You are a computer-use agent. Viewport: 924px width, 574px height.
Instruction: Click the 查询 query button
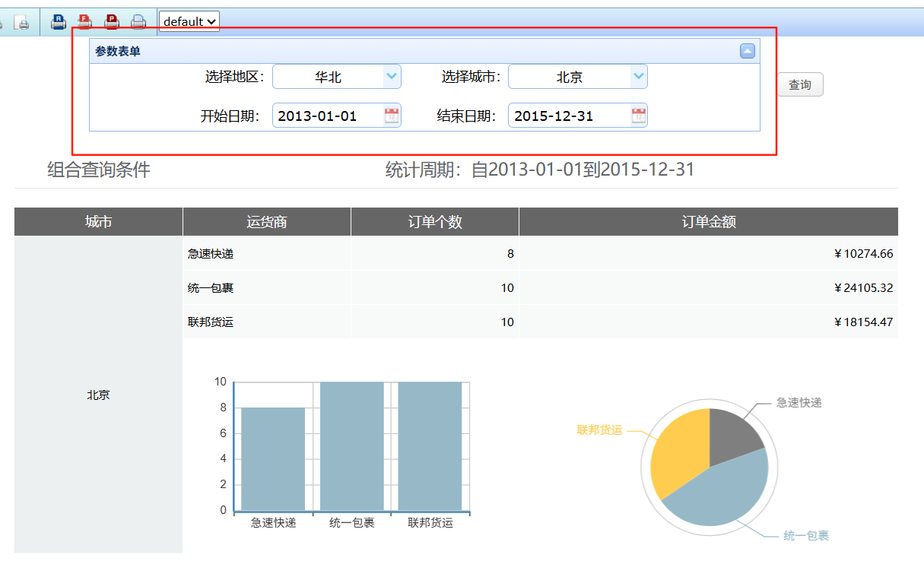click(800, 85)
